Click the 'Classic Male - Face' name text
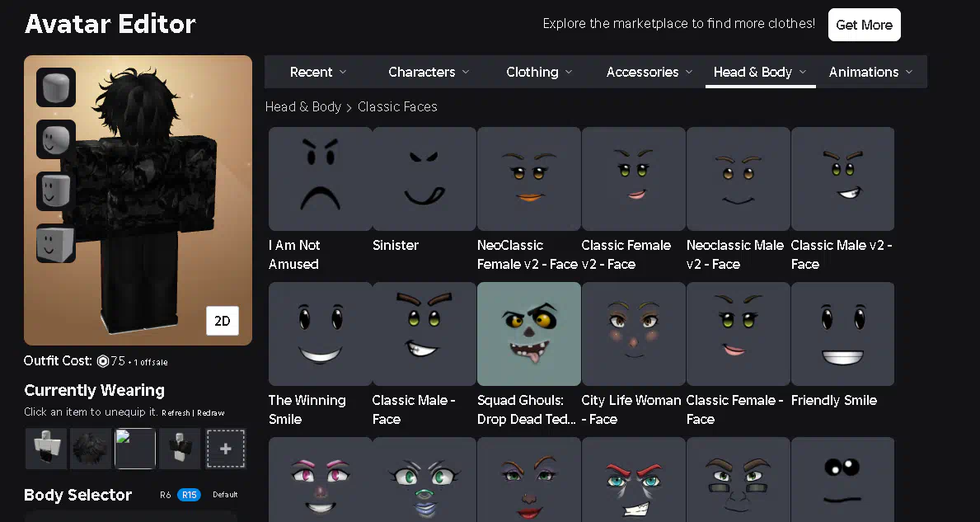This screenshot has width=980, height=522. pos(414,410)
